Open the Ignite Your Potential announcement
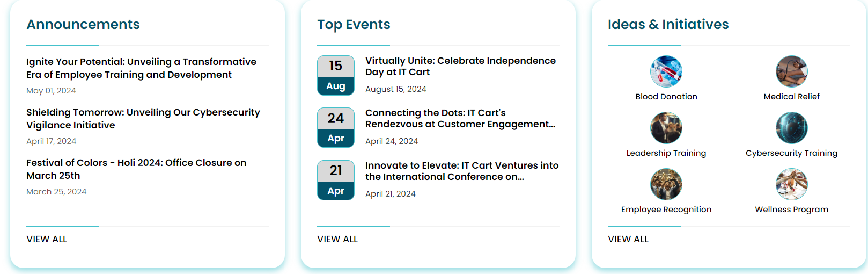This screenshot has width=868, height=274. [141, 68]
